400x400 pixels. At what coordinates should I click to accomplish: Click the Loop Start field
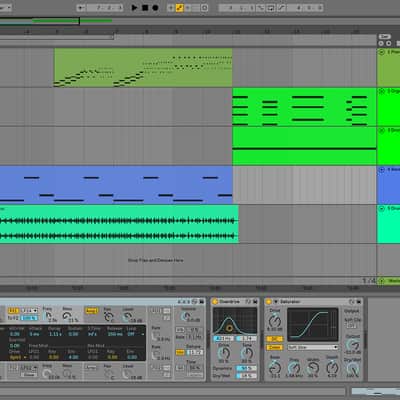(x=237, y=7)
